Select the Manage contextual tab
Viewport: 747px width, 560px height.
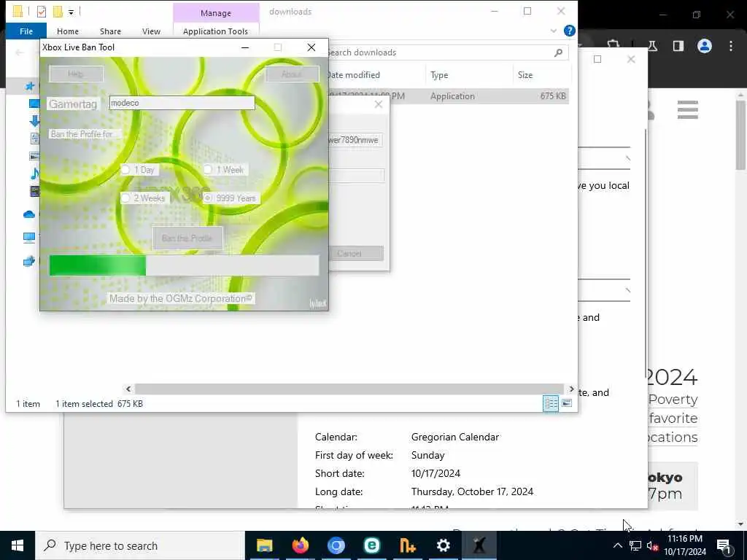coord(216,13)
